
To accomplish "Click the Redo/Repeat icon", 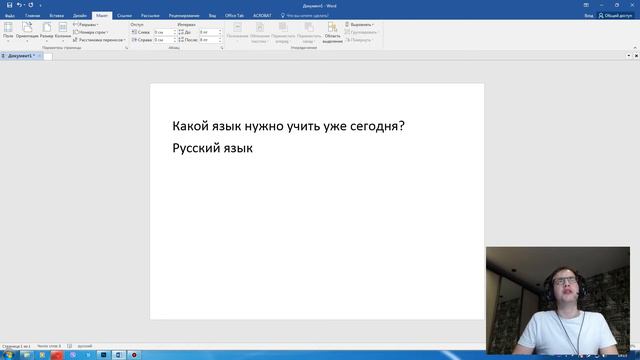I will (31, 5).
